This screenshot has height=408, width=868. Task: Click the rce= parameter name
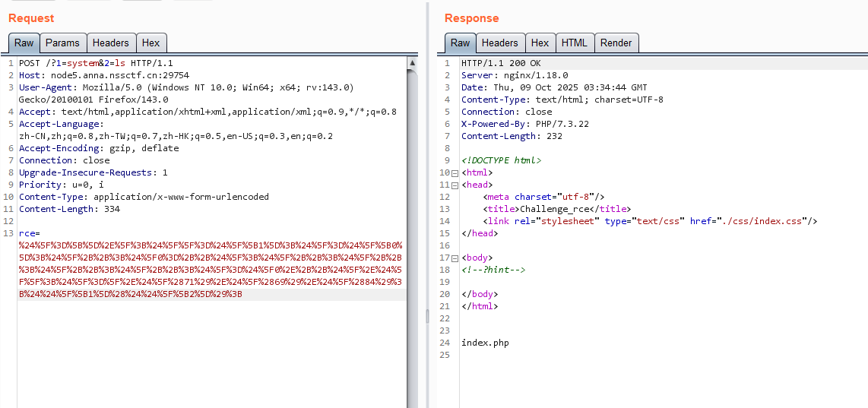28,233
